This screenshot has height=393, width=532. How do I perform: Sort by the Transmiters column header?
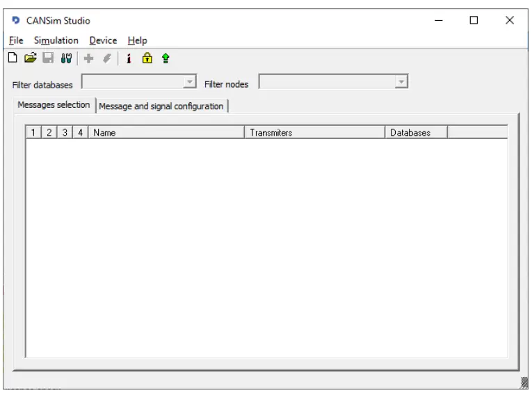314,132
